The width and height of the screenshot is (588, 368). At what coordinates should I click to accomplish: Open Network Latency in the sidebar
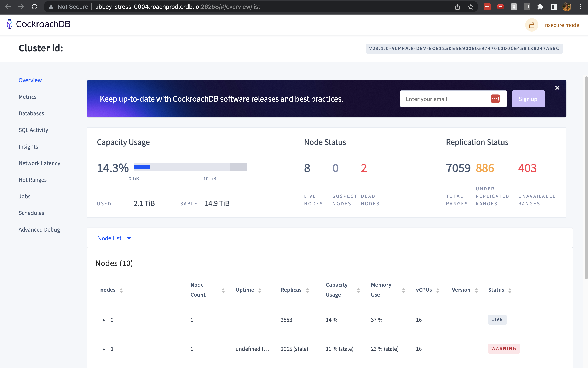pos(39,163)
